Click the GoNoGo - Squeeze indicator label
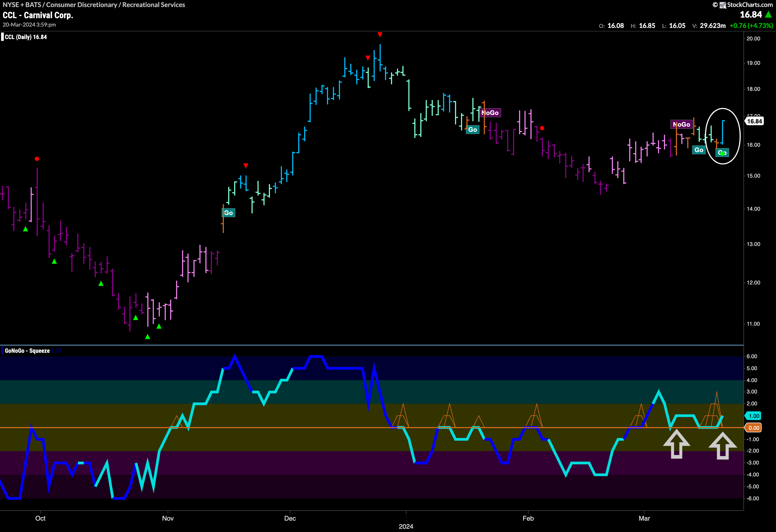The image size is (776, 532). [27, 351]
